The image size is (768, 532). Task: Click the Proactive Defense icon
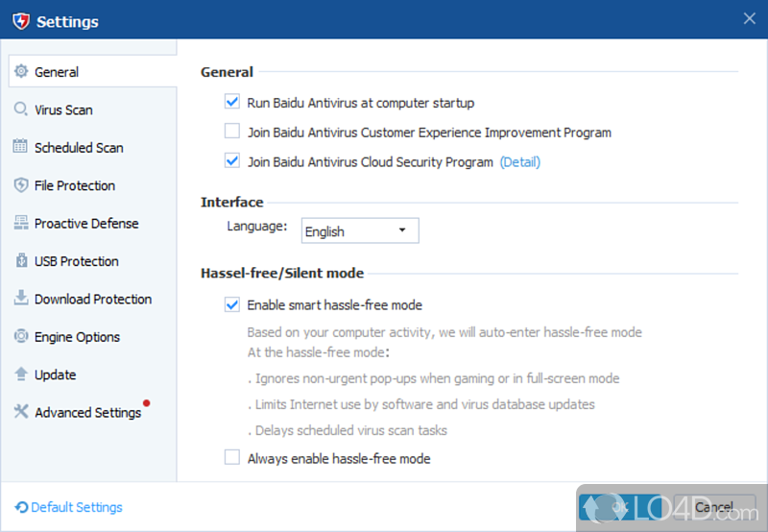[21, 223]
